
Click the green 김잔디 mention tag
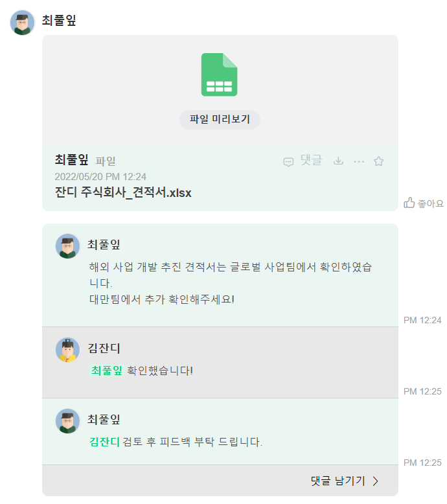click(104, 442)
